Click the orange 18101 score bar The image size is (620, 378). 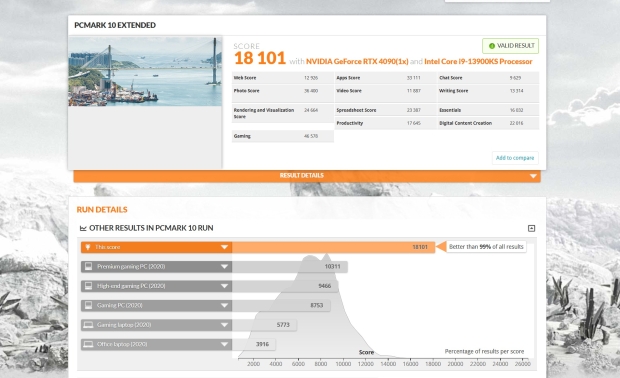333,247
